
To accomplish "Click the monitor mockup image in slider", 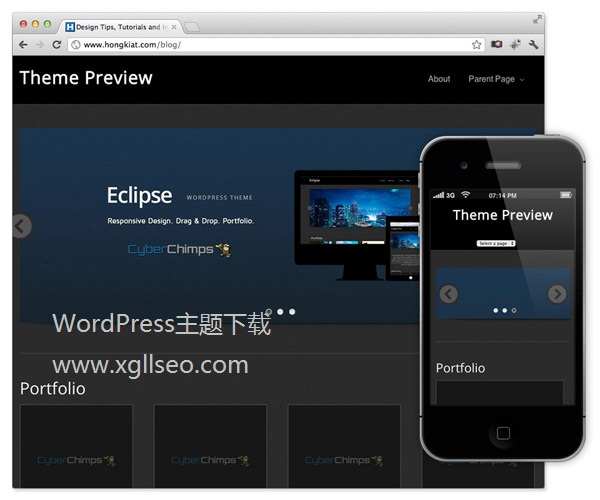I will pos(358,225).
